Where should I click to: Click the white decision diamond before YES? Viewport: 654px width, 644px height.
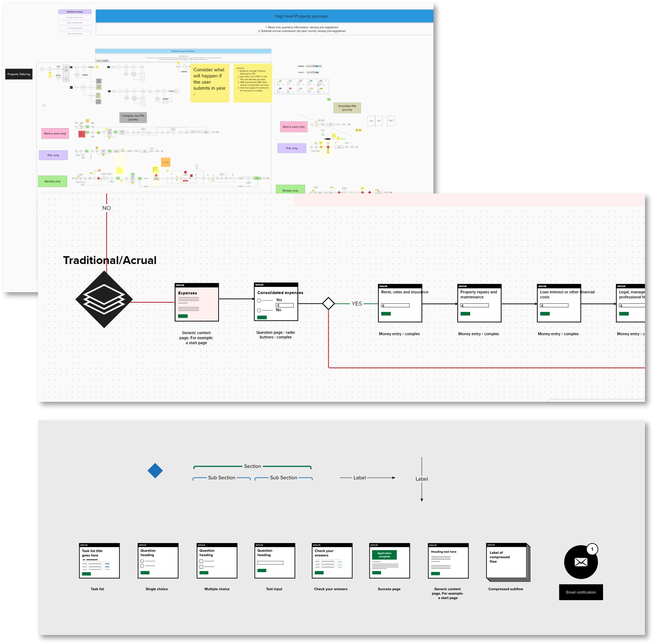(328, 303)
